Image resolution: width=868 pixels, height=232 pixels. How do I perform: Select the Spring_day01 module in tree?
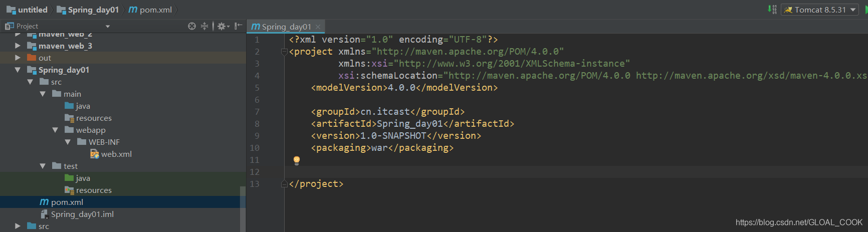click(x=123, y=70)
